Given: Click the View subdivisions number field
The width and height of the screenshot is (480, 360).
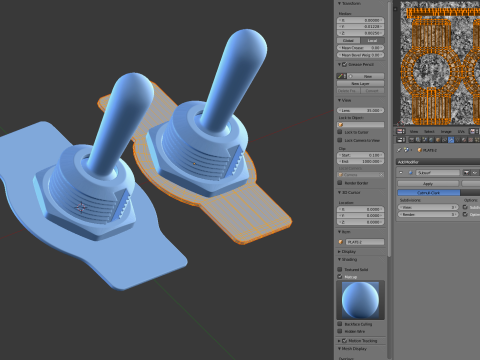Looking at the screenshot, I should click(428, 207).
